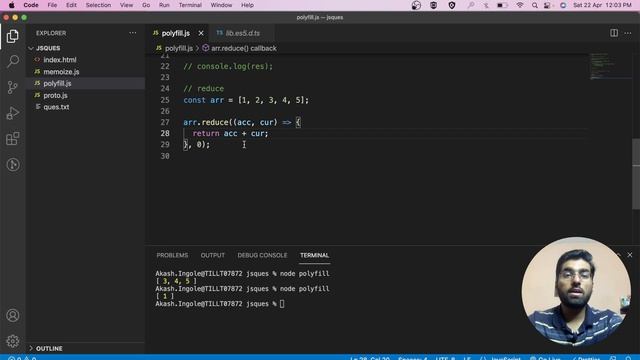Open the Manage gear icon
The height and width of the screenshot is (360, 640).
pyautogui.click(x=13, y=341)
